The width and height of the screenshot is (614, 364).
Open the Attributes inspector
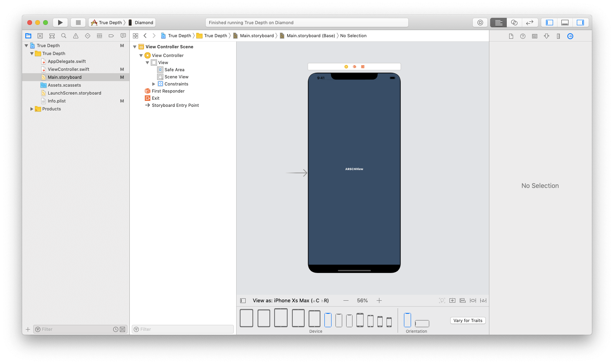(x=546, y=36)
